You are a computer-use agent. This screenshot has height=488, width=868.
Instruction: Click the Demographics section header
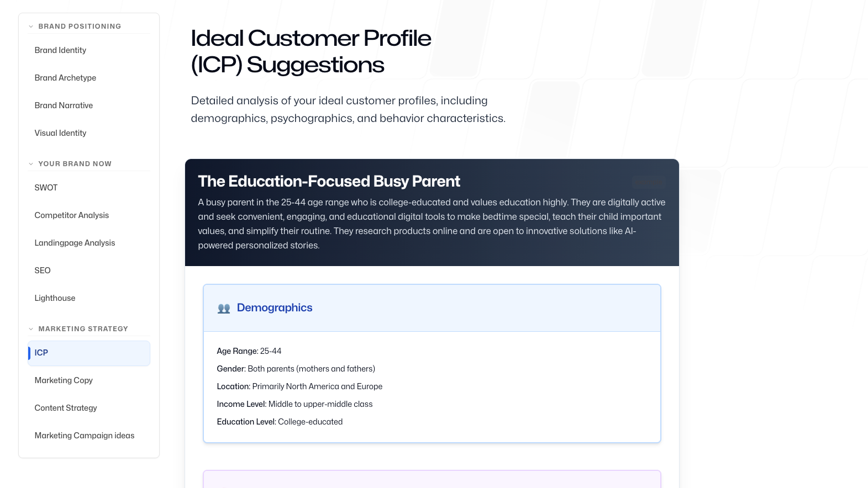(275, 307)
